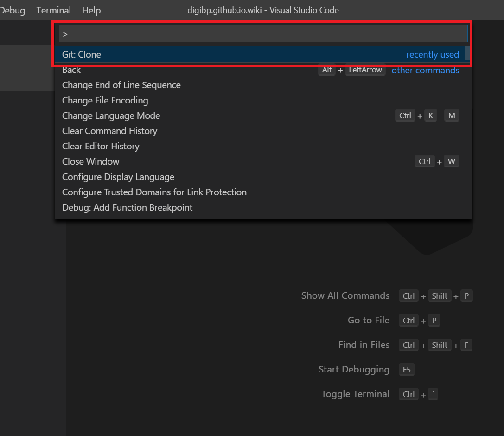Select the Git: Clone command
This screenshot has width=504, height=436.
[261, 54]
